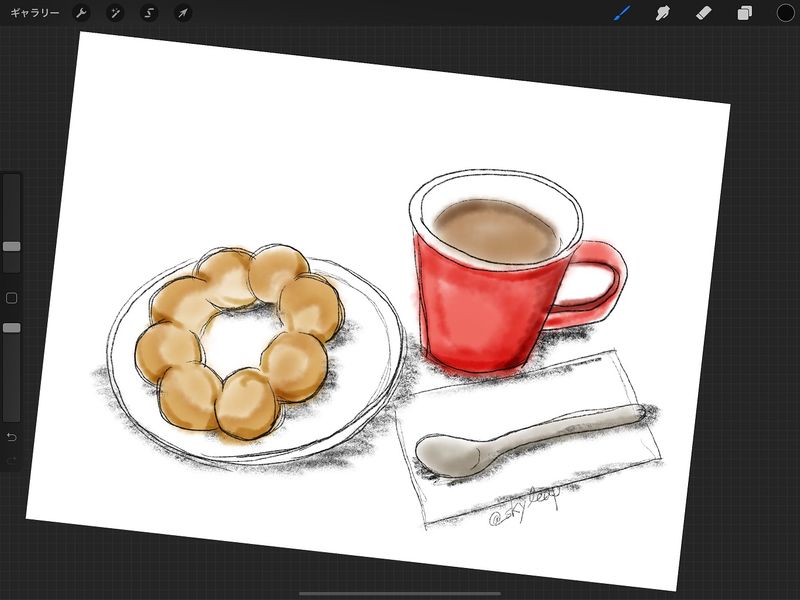Click the brush opacity slider handle
The height and width of the screenshot is (600, 800).
(x=12, y=328)
